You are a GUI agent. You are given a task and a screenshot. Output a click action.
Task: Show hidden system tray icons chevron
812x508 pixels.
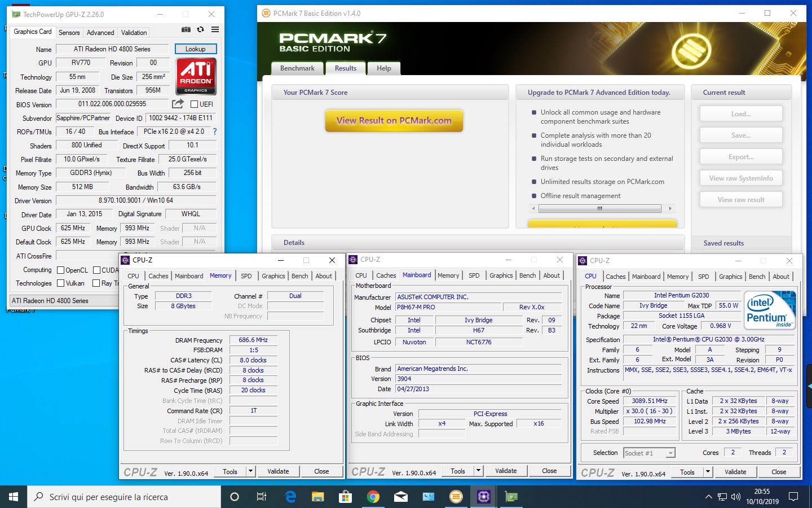coord(708,497)
